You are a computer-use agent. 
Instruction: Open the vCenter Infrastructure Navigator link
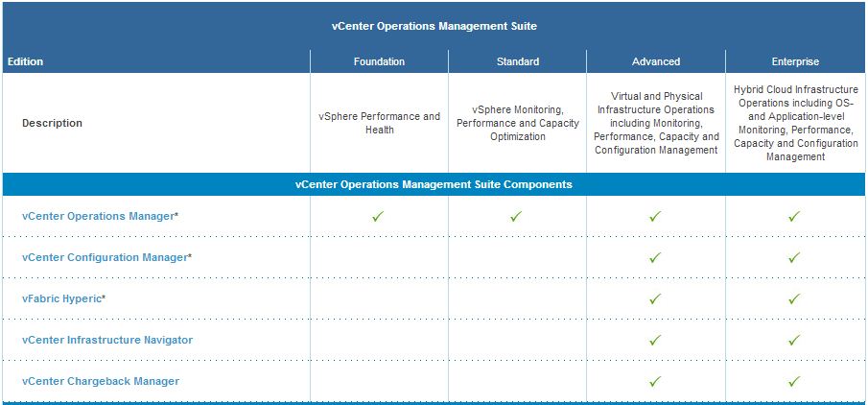click(106, 340)
